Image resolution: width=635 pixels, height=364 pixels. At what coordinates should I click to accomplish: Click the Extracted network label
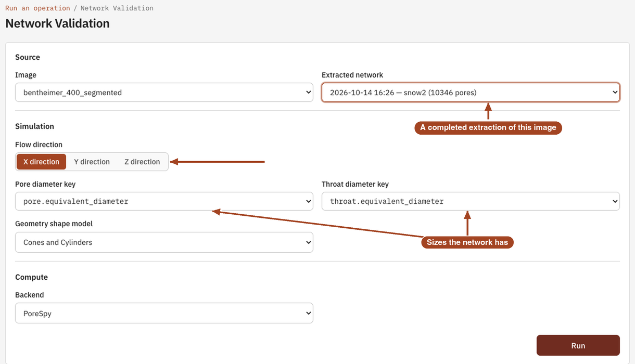[x=352, y=75]
